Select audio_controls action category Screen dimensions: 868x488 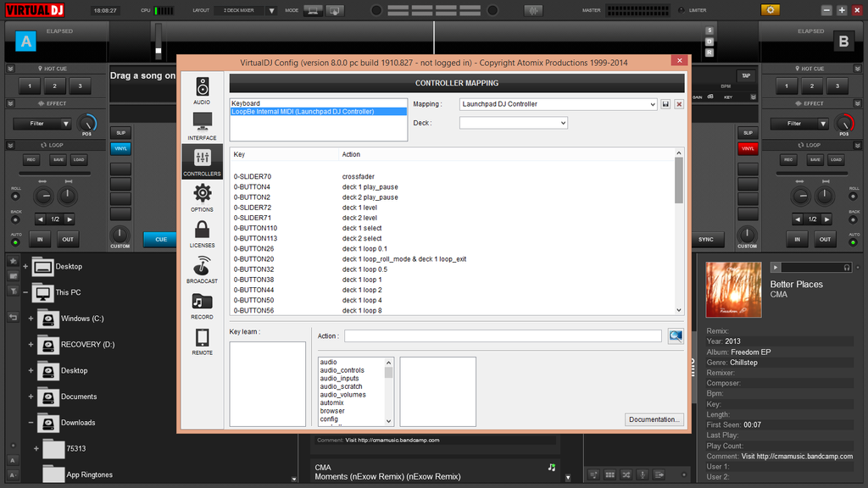[x=342, y=370]
